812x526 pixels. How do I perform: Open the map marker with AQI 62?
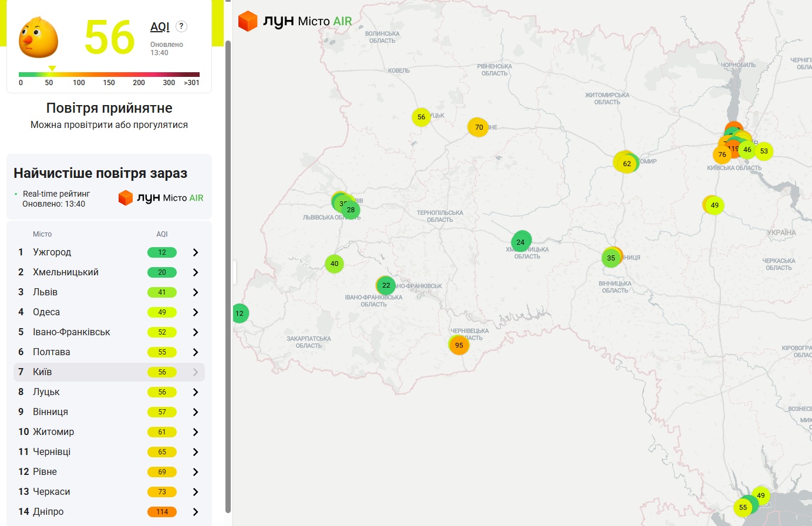pos(626,164)
